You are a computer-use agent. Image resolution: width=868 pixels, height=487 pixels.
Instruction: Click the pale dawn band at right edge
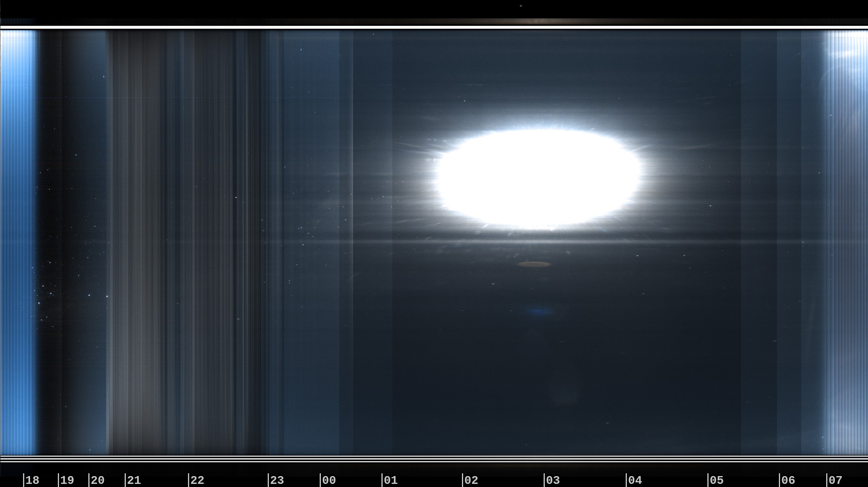[x=846, y=242]
